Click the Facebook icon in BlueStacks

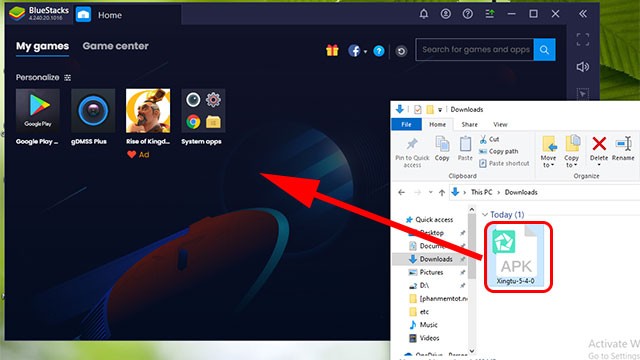point(354,51)
